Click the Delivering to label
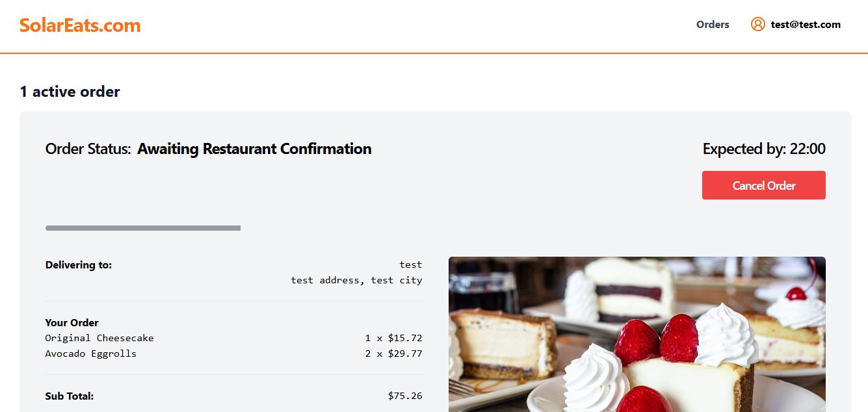 79,265
